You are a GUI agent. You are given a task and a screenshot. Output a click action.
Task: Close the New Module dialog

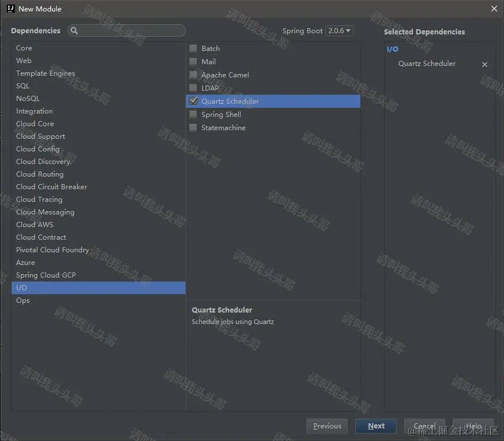[494, 9]
